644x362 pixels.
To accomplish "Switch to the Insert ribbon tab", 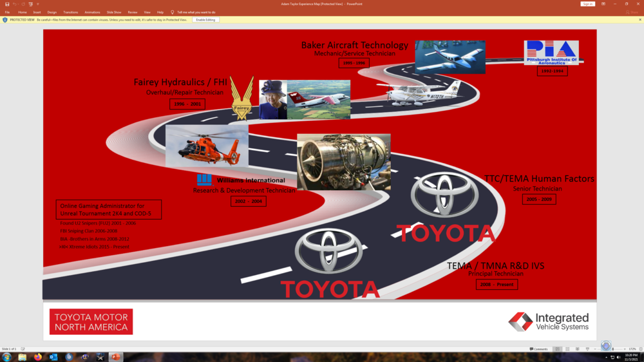I will (37, 12).
